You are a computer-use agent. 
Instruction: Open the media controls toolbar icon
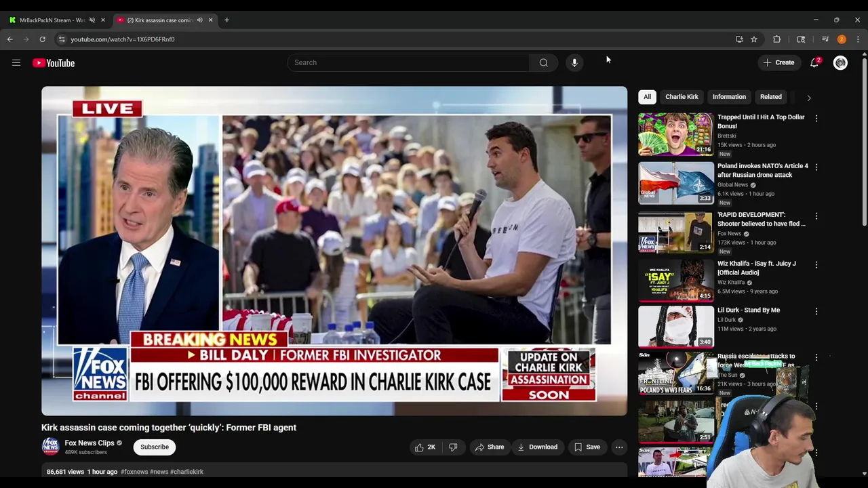pyautogui.click(x=825, y=39)
